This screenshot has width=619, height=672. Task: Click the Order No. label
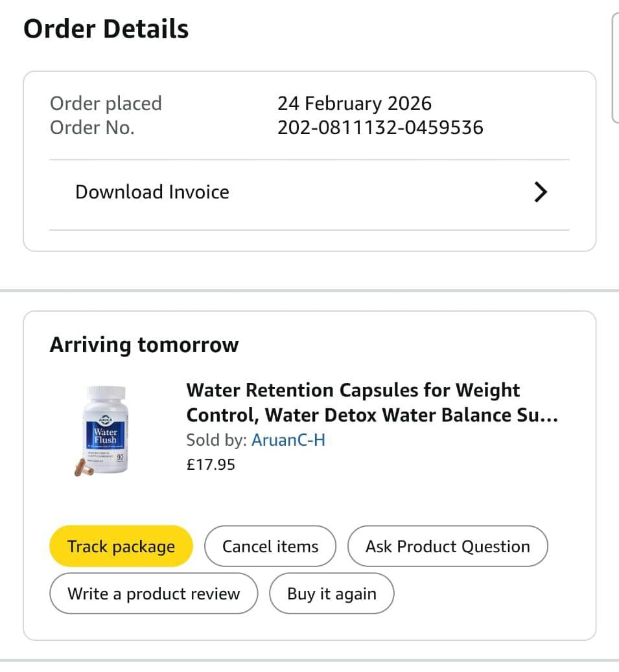92,128
